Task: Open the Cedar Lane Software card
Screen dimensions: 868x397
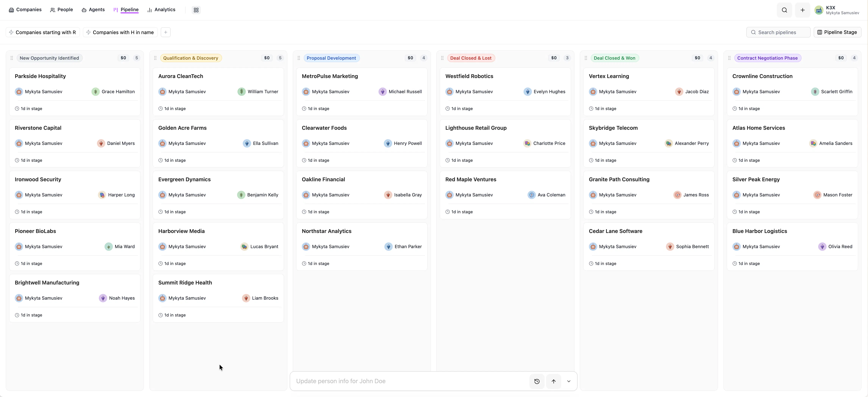Action: click(649, 247)
